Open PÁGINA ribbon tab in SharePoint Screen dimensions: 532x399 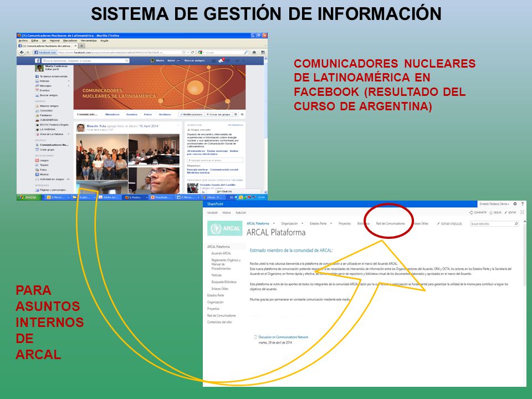227,213
